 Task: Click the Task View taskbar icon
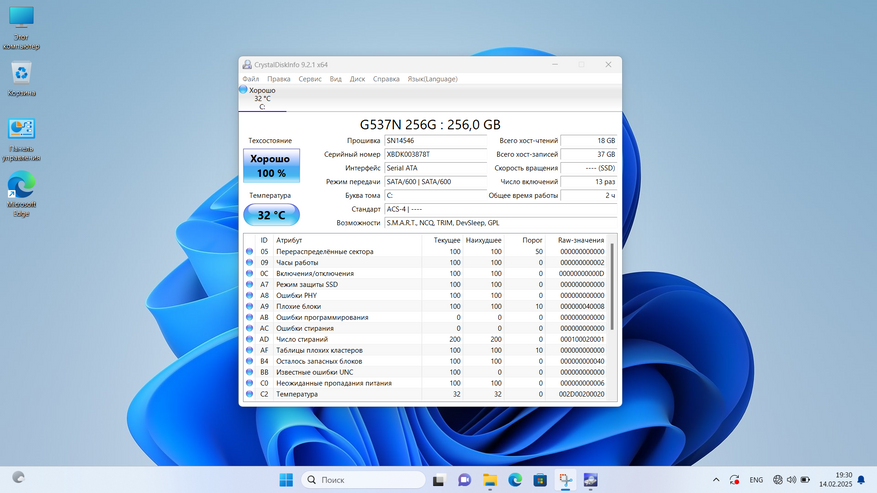[x=439, y=480]
